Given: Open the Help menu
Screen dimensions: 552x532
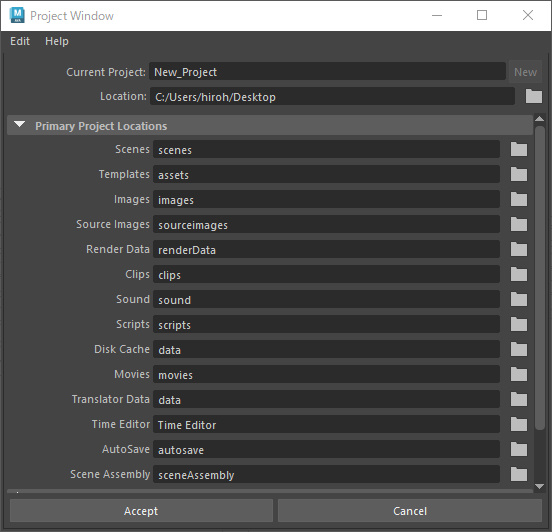Looking at the screenshot, I should [57, 41].
